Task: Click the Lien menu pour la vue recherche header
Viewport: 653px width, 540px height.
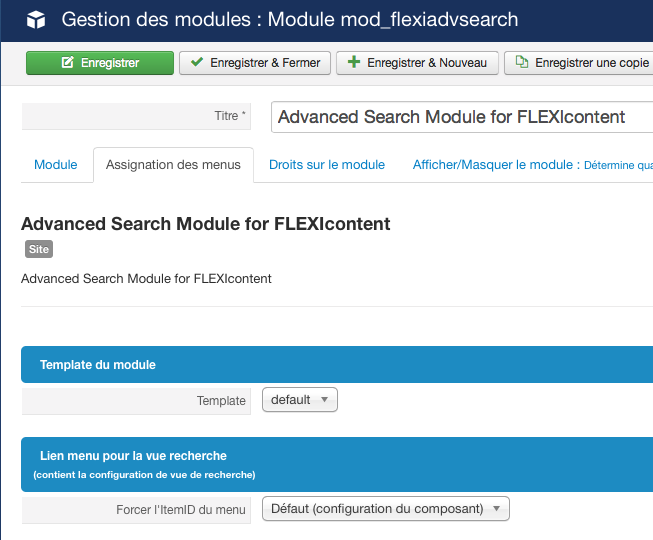Action: pos(337,465)
